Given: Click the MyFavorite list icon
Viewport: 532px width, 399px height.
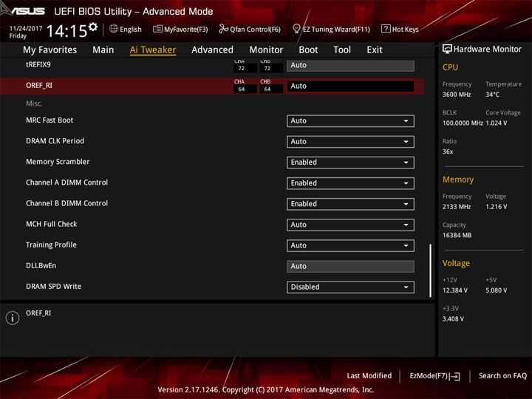Looking at the screenshot, I should pos(157,29).
